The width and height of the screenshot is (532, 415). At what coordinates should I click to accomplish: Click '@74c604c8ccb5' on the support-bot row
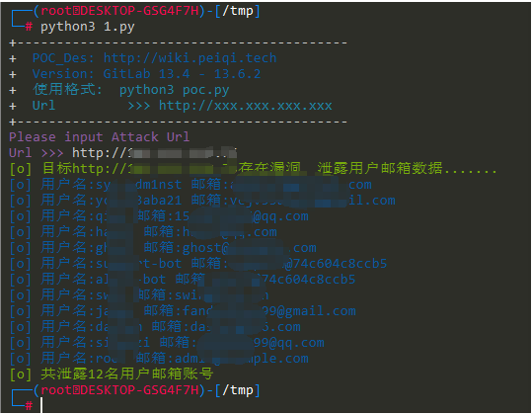pos(336,264)
